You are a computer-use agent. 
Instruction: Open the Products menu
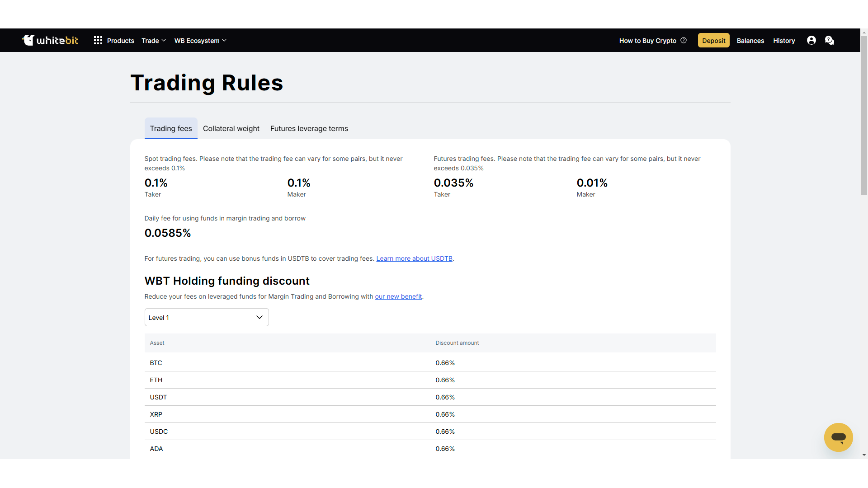pyautogui.click(x=121, y=41)
